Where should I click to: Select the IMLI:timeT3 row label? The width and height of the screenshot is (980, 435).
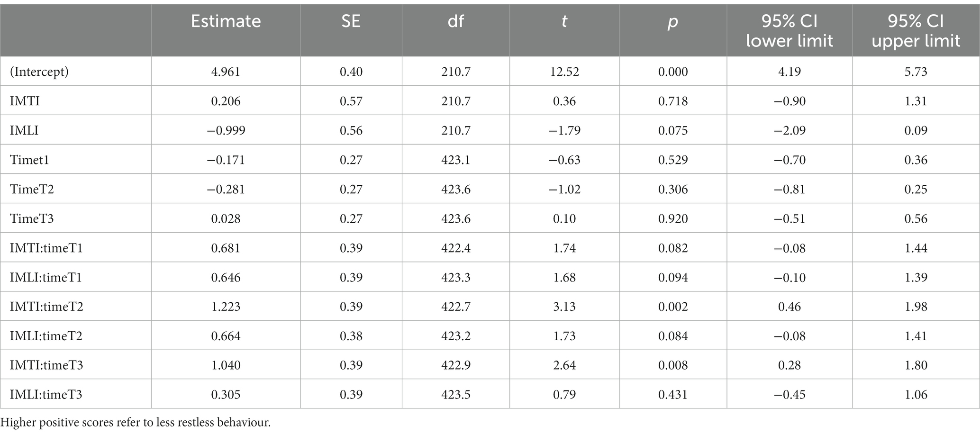[46, 395]
